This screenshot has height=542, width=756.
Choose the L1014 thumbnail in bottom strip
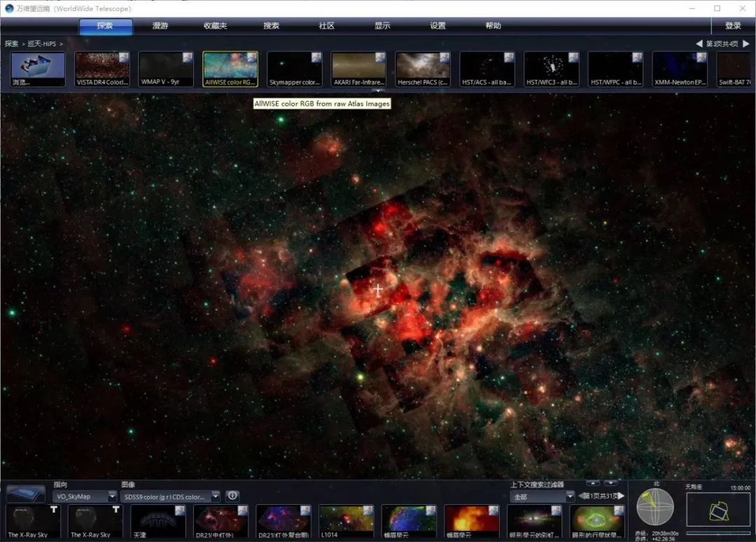346,522
